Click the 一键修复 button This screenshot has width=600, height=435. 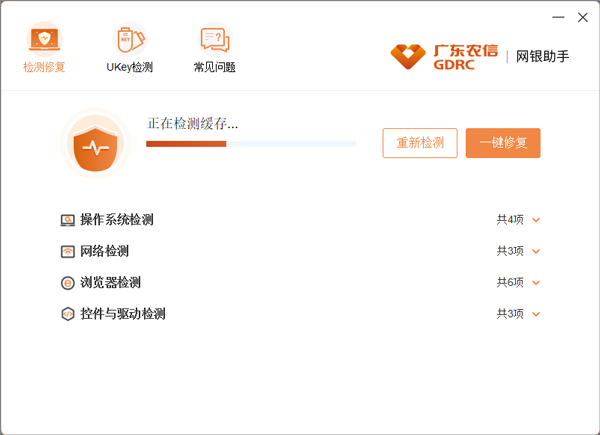tap(503, 143)
